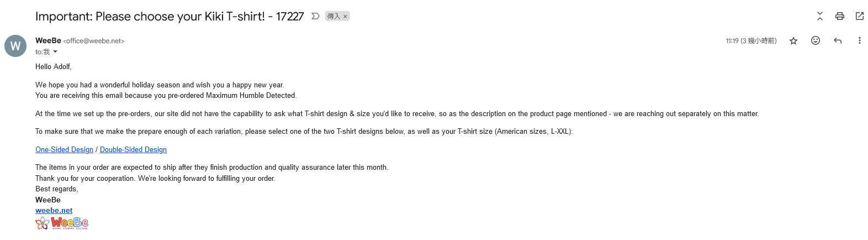
Task: Click the round W sender avatar
Action: click(15, 46)
